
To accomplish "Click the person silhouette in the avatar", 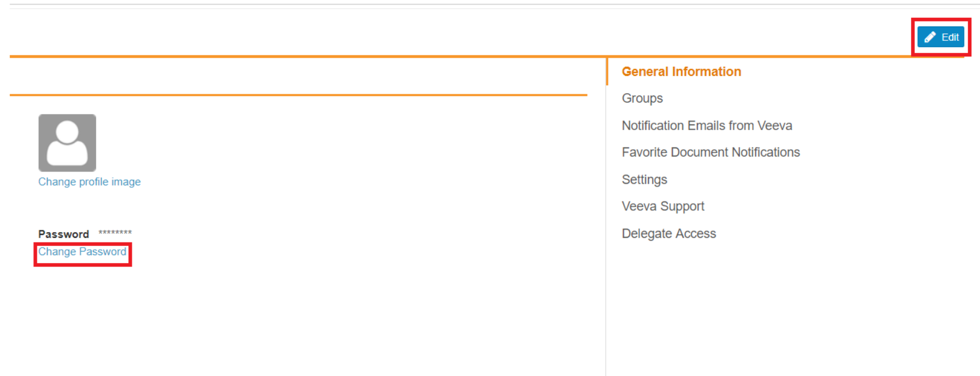I will point(67,144).
